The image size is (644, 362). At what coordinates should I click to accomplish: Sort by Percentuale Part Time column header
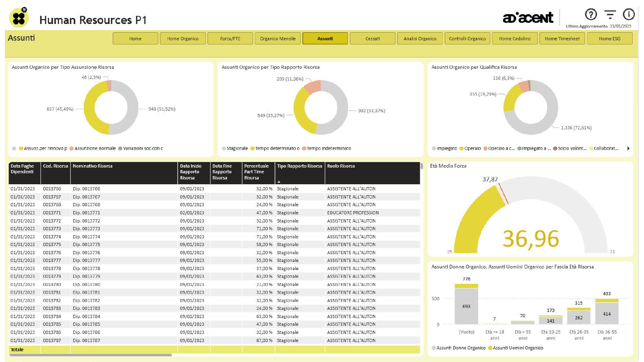257,172
